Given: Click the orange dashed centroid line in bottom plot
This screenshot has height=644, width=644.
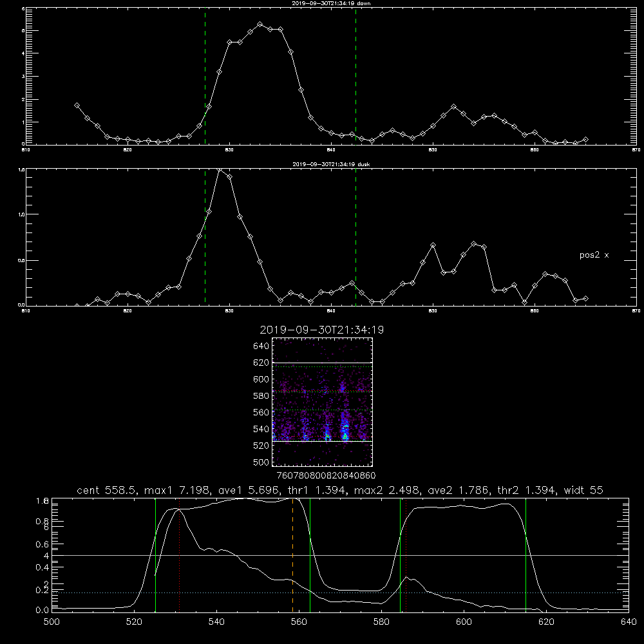Looking at the screenshot, I should (x=293, y=555).
